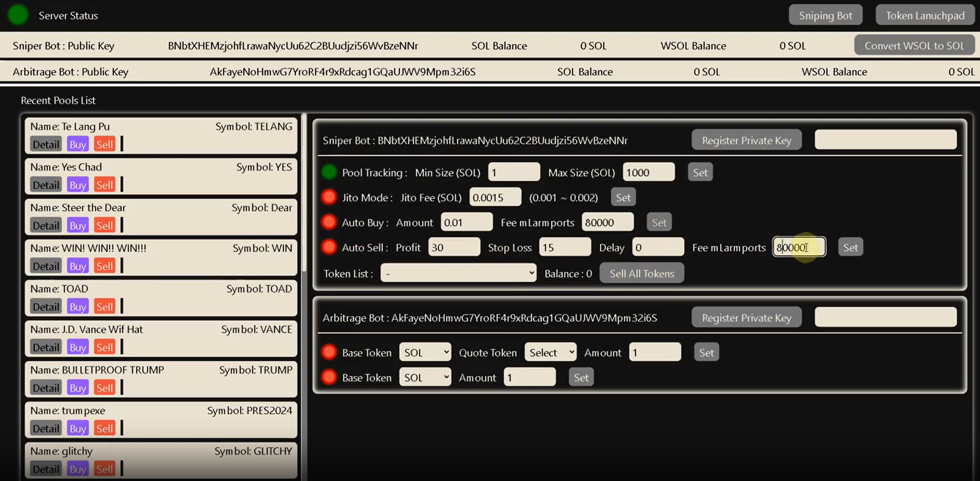The image size is (980, 481).
Task: Click Buy for Te Lang Pu pool
Action: point(78,144)
